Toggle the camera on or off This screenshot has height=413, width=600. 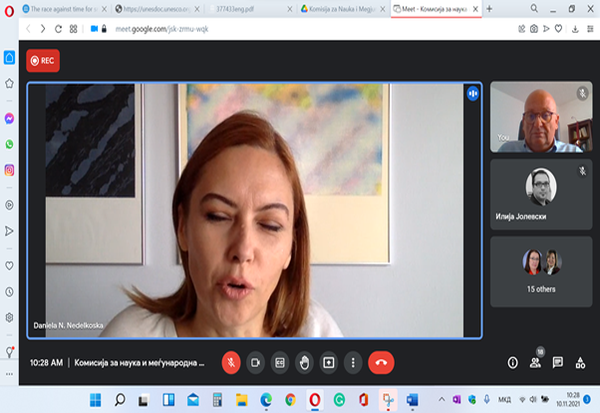click(x=256, y=362)
